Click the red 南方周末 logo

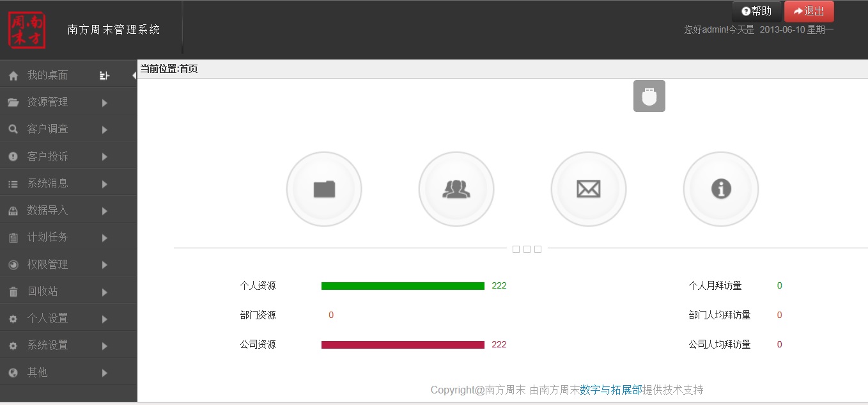click(x=27, y=30)
